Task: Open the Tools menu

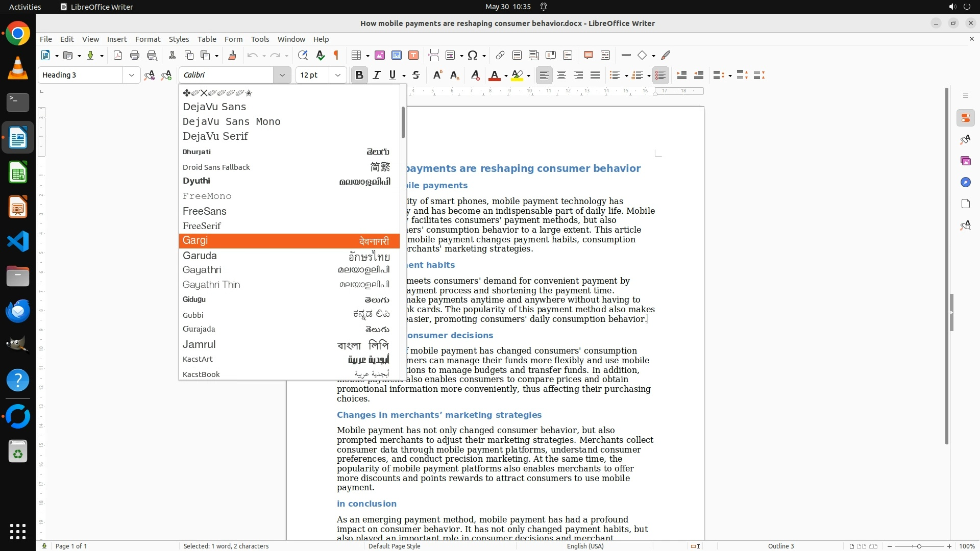Action: (260, 39)
